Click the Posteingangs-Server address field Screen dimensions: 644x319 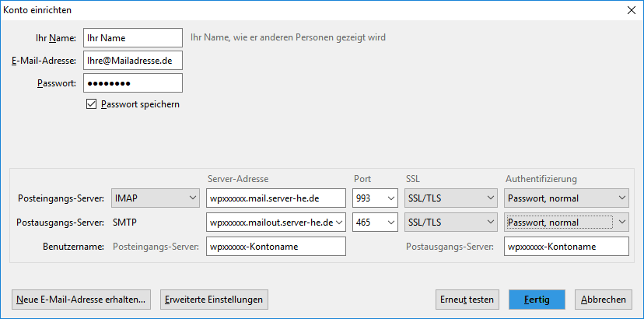coord(276,198)
